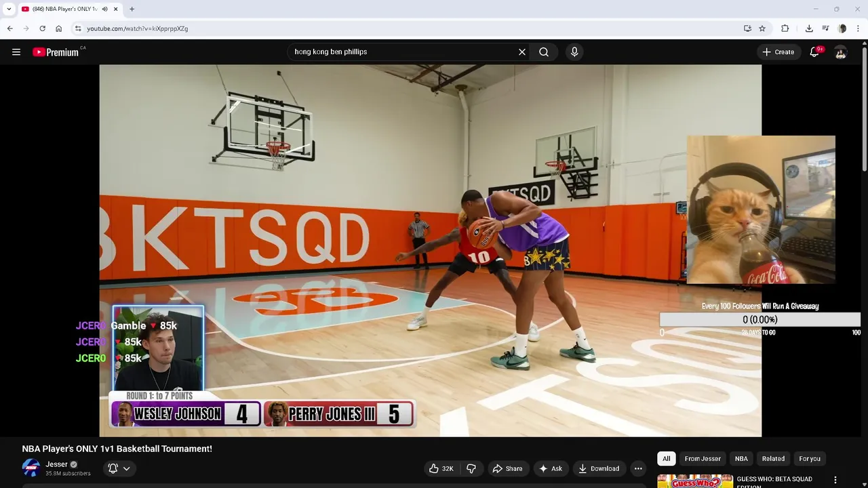Open media controls in Chrome toolbar
The width and height of the screenshot is (868, 488).
[x=825, y=28]
